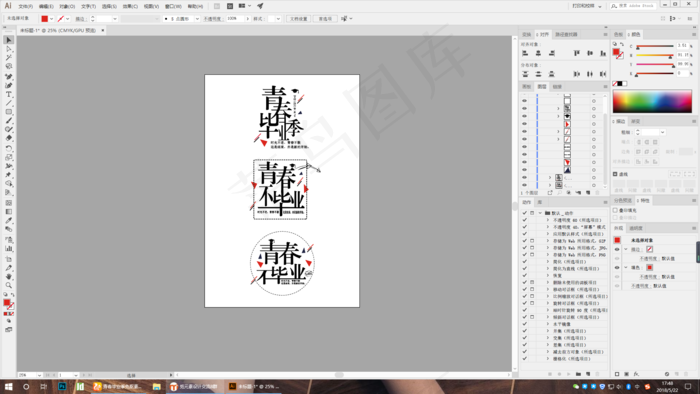Viewport: 700px width, 394px height.
Task: Click the create new layer icon
Action: tap(588, 193)
